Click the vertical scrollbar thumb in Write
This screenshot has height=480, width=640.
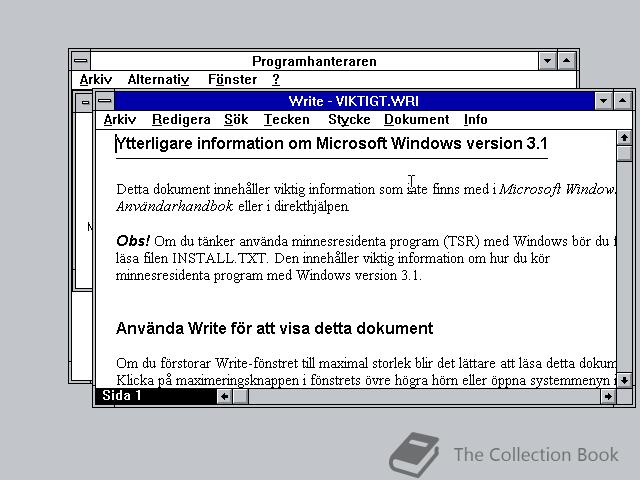point(624,153)
